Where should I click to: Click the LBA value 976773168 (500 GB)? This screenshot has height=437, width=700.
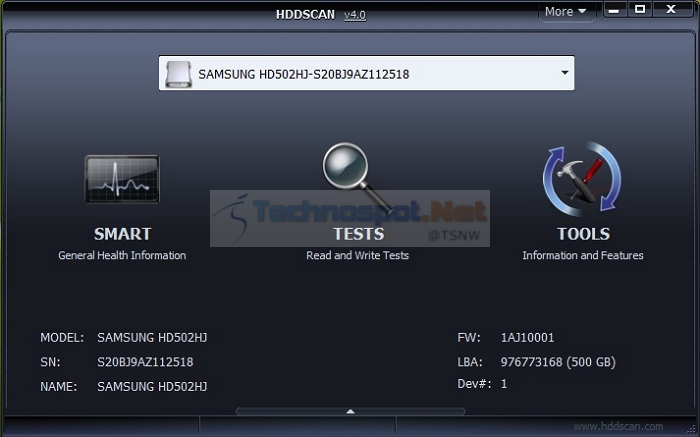[558, 362]
